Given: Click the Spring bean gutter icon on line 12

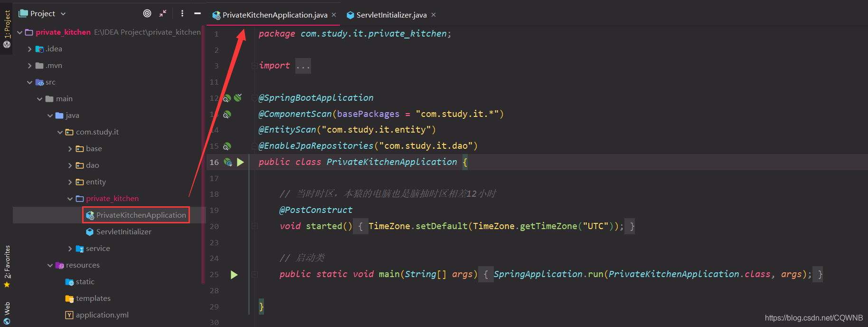Looking at the screenshot, I should point(227,98).
